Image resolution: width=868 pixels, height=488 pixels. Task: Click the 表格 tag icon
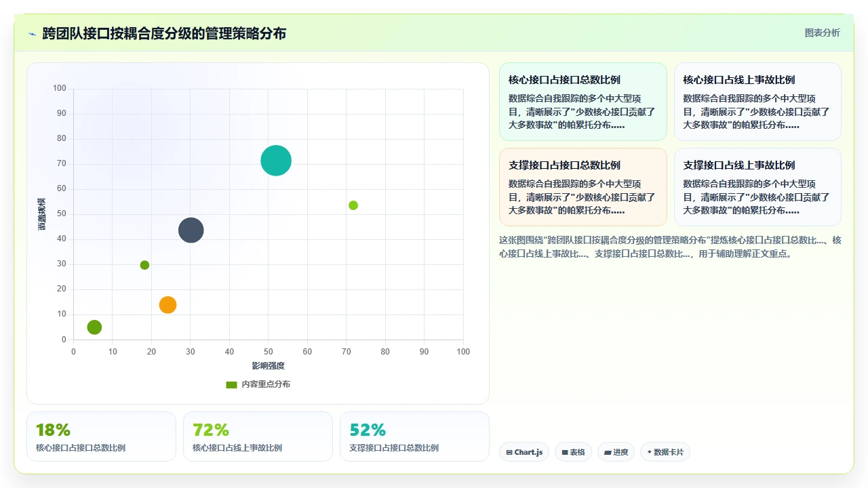[x=564, y=452]
